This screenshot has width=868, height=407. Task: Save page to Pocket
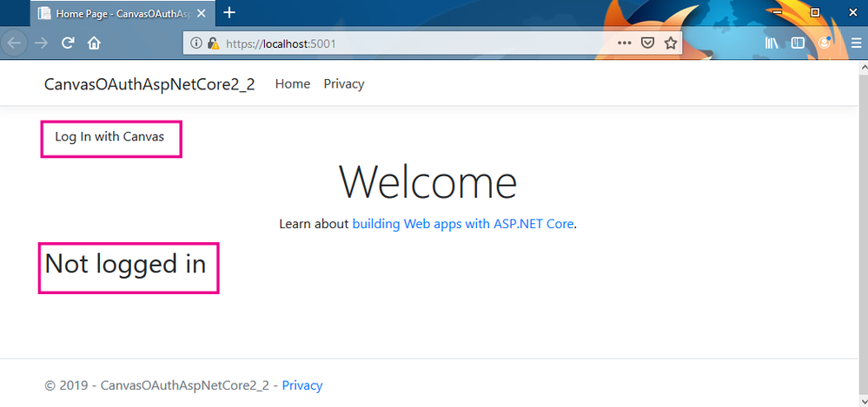point(647,43)
